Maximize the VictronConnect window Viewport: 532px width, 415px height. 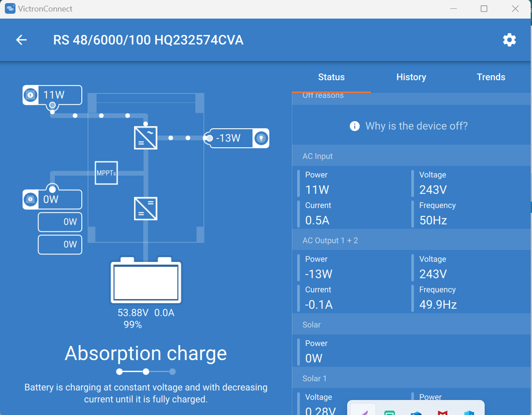click(x=484, y=9)
